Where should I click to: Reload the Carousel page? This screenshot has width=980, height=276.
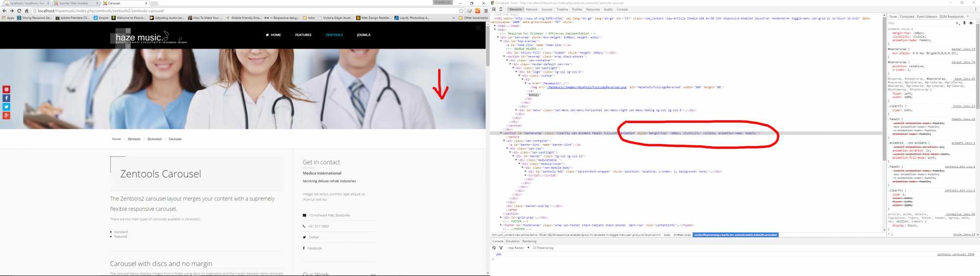coord(19,11)
